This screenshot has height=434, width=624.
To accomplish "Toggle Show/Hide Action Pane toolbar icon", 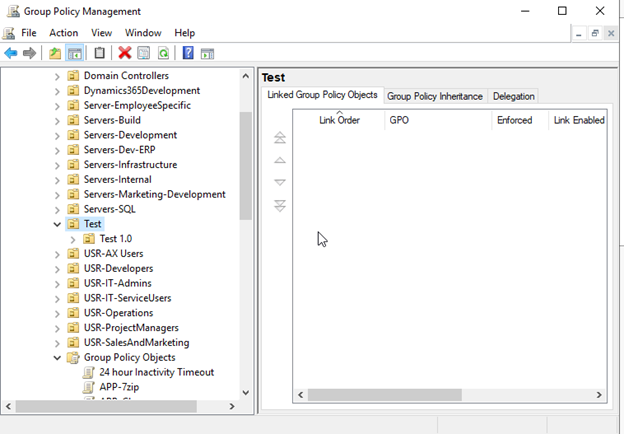I will (207, 53).
